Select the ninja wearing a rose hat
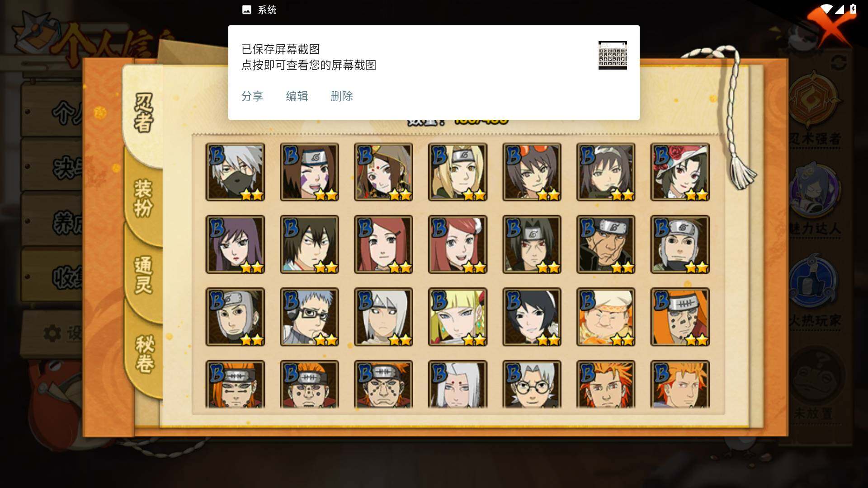Screen dimensions: 868x488 [x=680, y=172]
